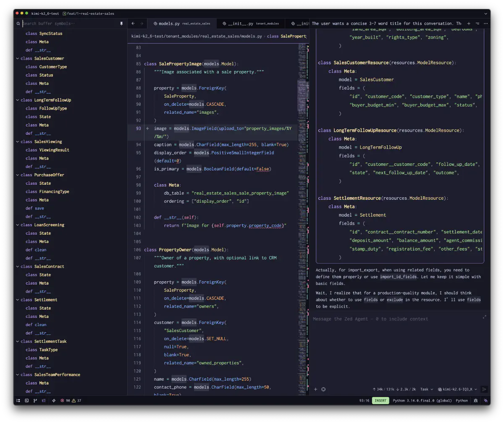Collapse the SalesViewing class in outline

click(17, 141)
